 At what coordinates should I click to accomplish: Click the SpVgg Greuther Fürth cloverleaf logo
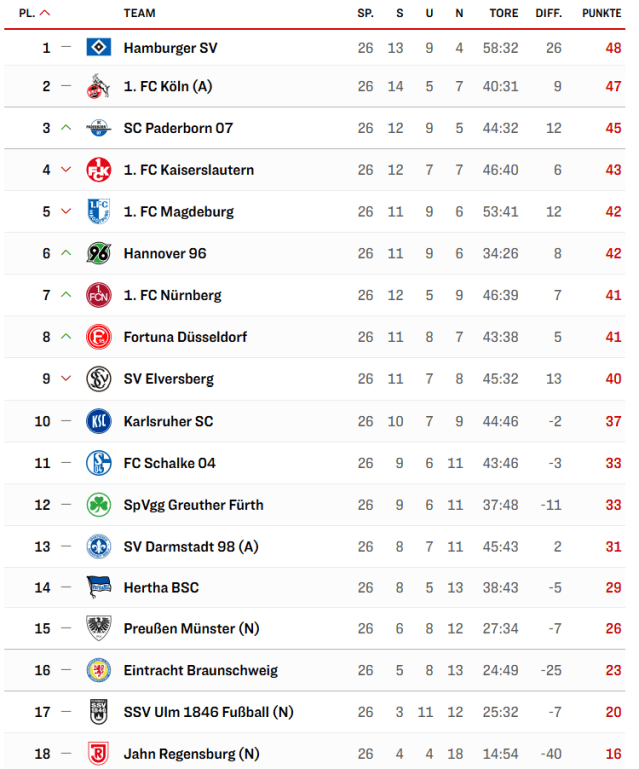click(x=98, y=505)
